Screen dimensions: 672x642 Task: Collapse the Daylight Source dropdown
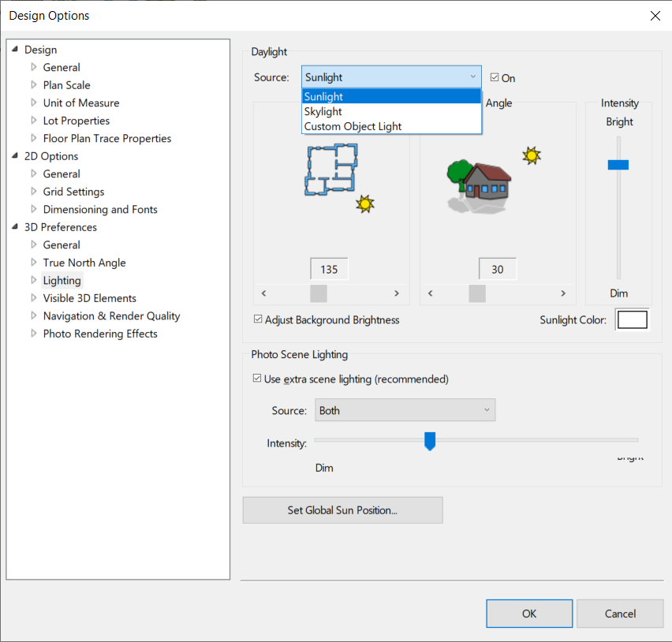pyautogui.click(x=391, y=77)
